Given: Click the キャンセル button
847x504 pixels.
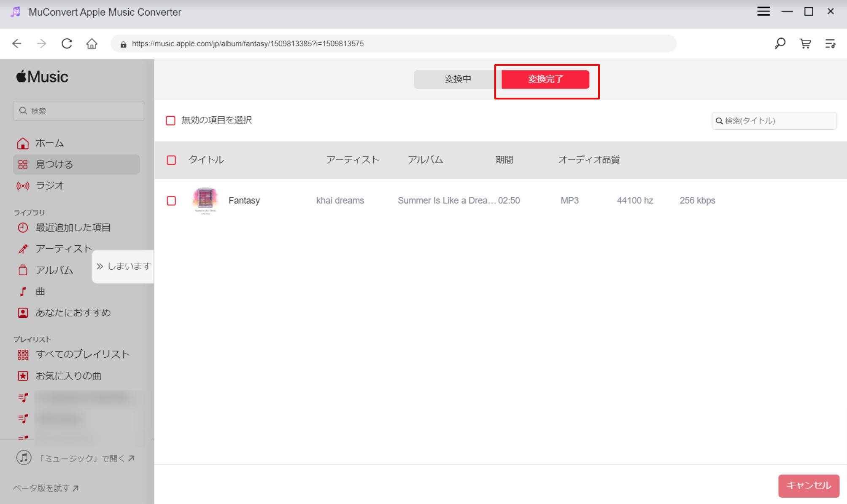Looking at the screenshot, I should (x=809, y=485).
